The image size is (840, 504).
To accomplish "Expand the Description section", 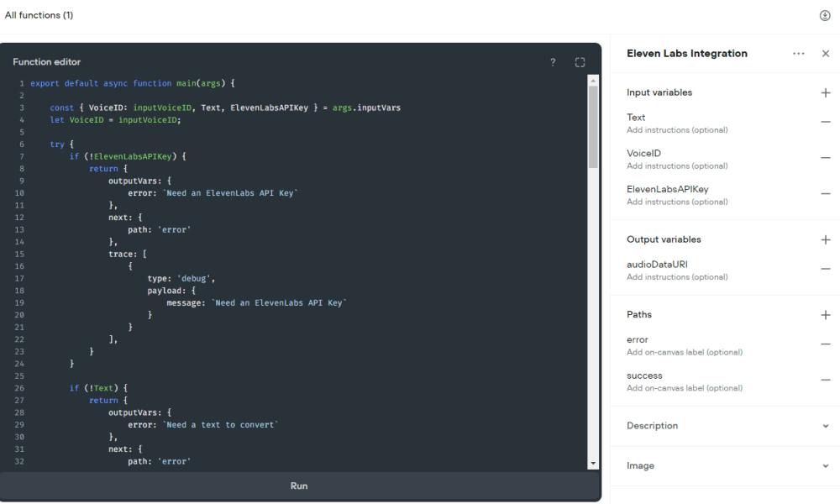I will point(826,427).
